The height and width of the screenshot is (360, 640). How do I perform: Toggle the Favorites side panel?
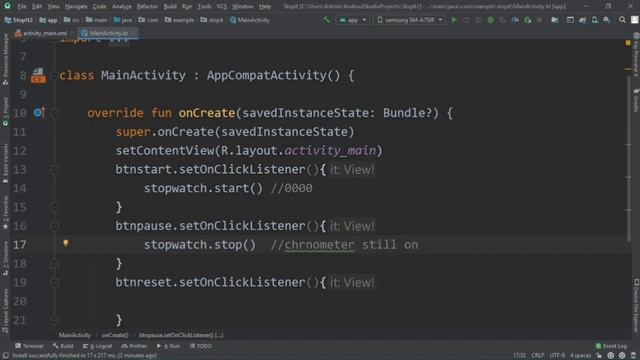pyautogui.click(x=5, y=213)
